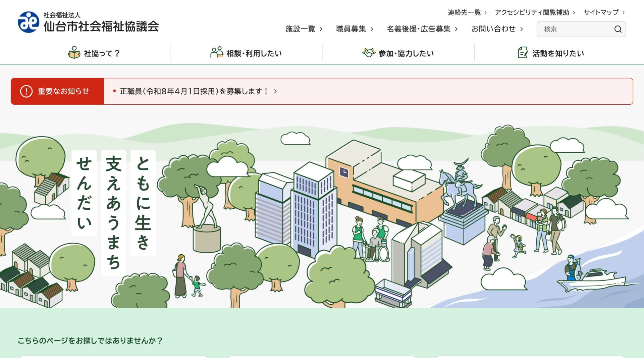The image size is (644, 358).
Task: Open the サイトマップ link
Action: [604, 12]
